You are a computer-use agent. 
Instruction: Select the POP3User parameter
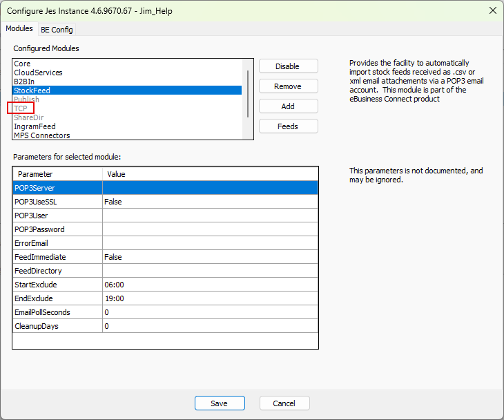click(x=58, y=216)
